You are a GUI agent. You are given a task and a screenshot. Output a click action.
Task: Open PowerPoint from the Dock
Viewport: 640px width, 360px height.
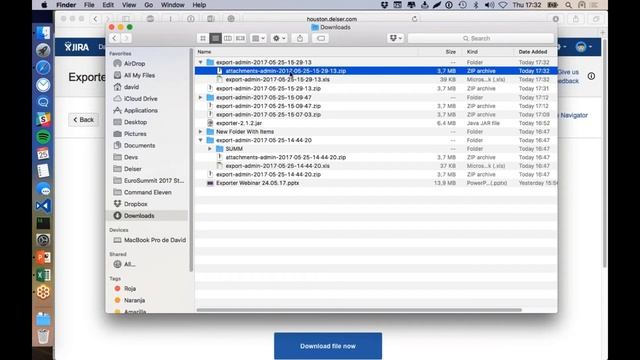click(43, 258)
